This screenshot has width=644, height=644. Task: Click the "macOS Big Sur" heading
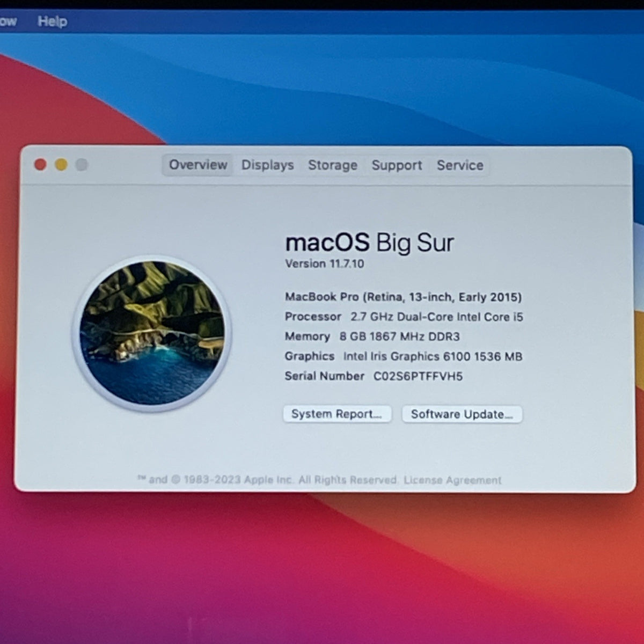[369, 243]
